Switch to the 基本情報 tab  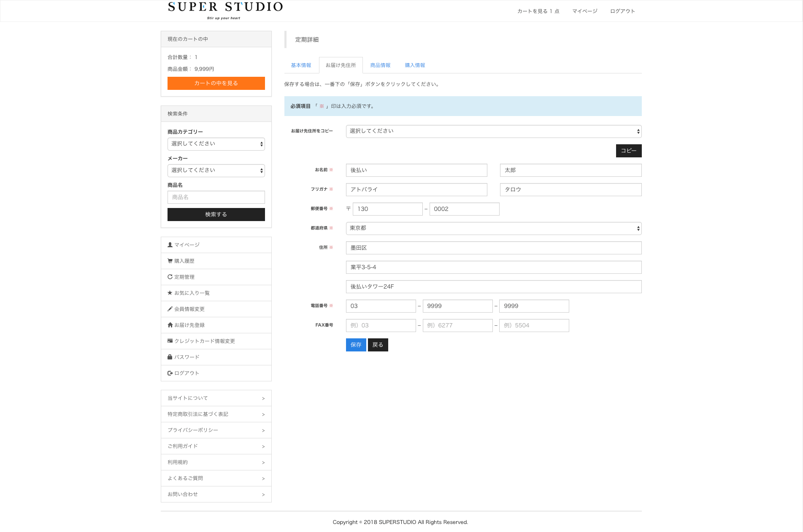click(301, 65)
